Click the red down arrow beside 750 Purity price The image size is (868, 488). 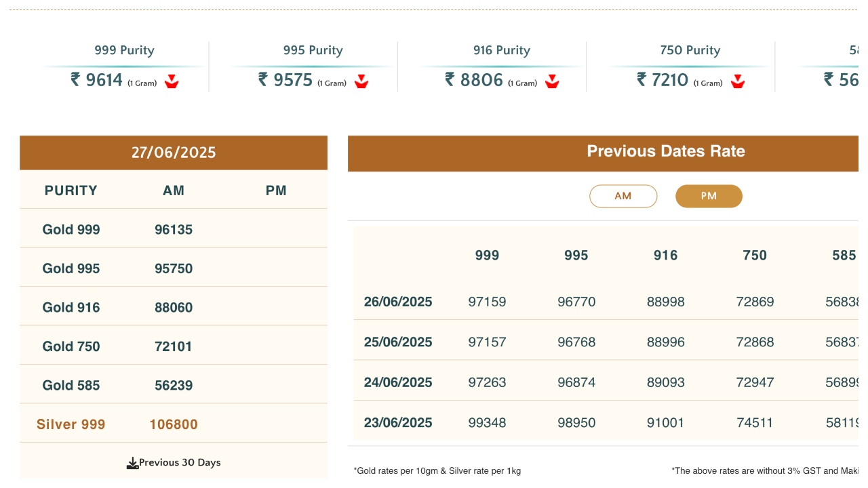click(738, 82)
